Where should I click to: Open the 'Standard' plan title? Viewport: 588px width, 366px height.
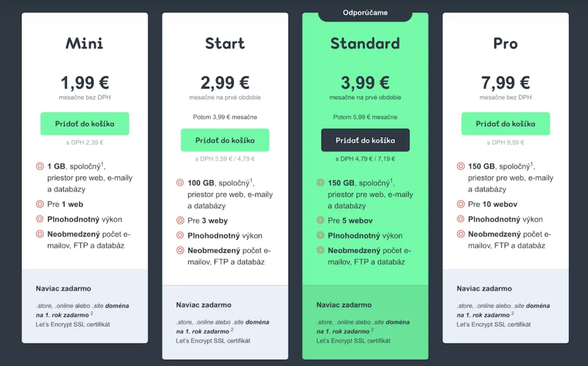click(365, 43)
